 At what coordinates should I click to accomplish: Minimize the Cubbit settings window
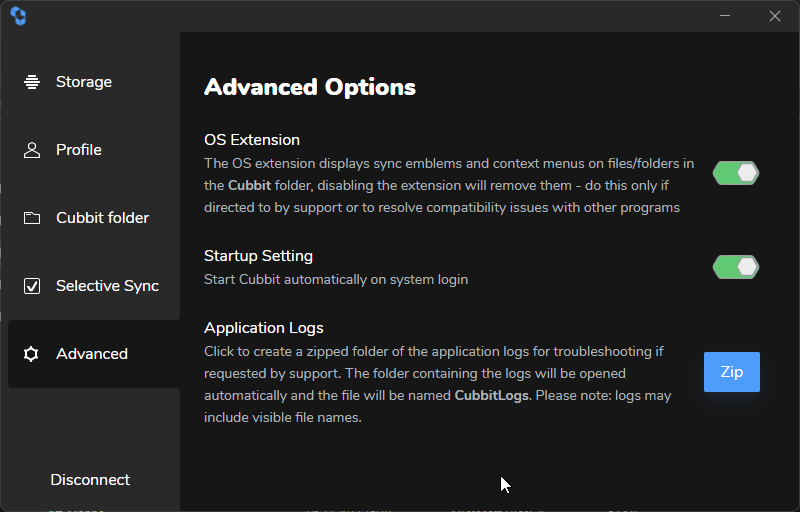(x=724, y=16)
